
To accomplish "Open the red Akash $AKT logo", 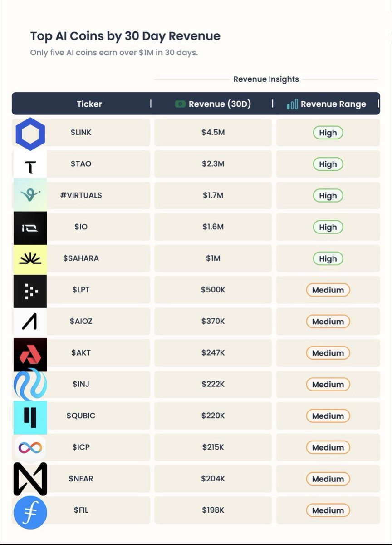I will pos(30,355).
